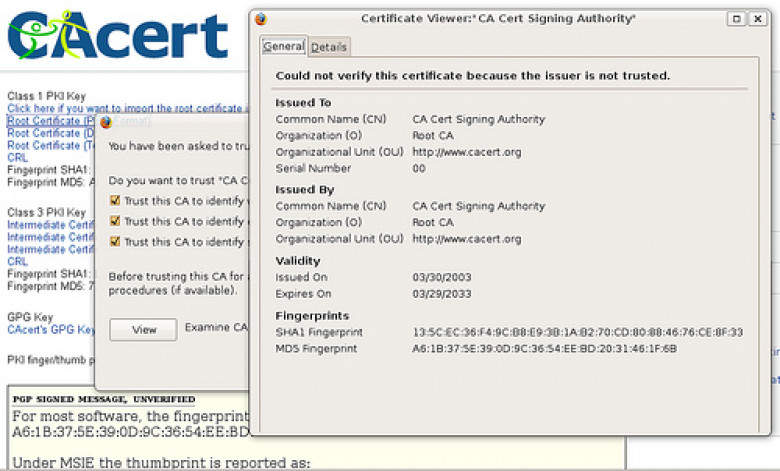Maximize the Certificate Viewer window
The height and width of the screenshot is (471, 780).
click(x=737, y=19)
